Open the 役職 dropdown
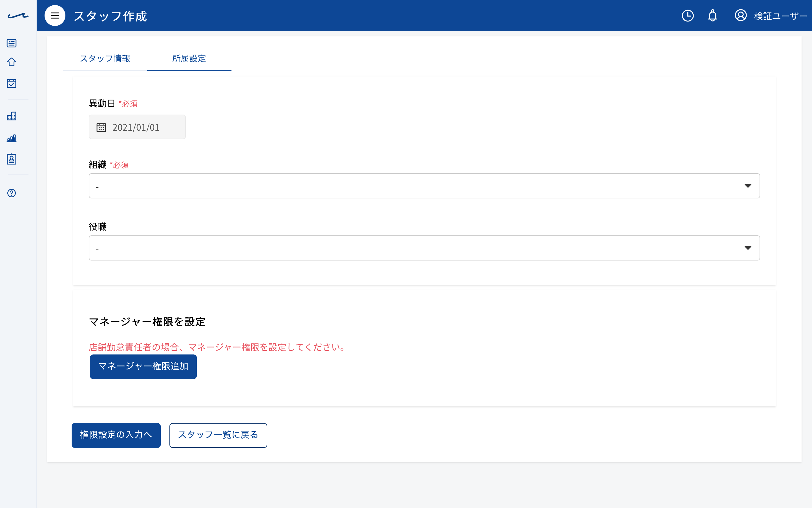Screen dimensions: 812x508 point(424,248)
